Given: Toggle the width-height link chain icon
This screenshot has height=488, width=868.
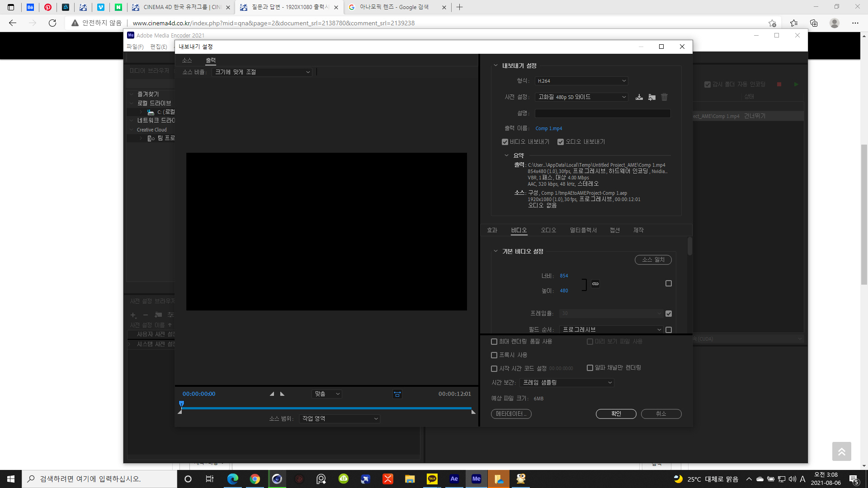Looking at the screenshot, I should 595,284.
